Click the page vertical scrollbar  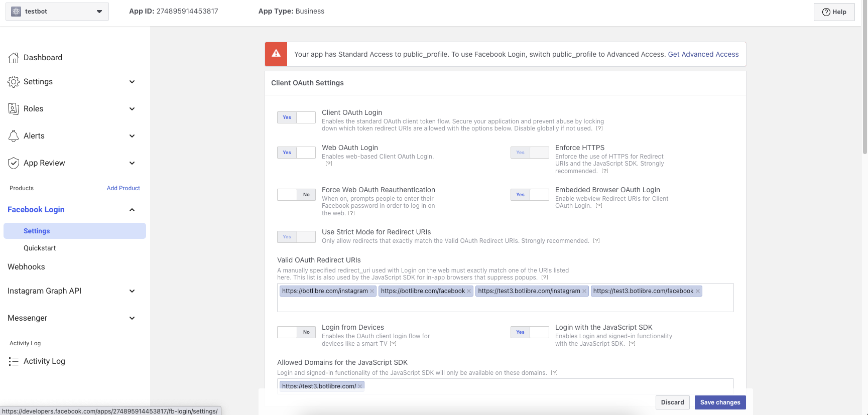point(864,78)
